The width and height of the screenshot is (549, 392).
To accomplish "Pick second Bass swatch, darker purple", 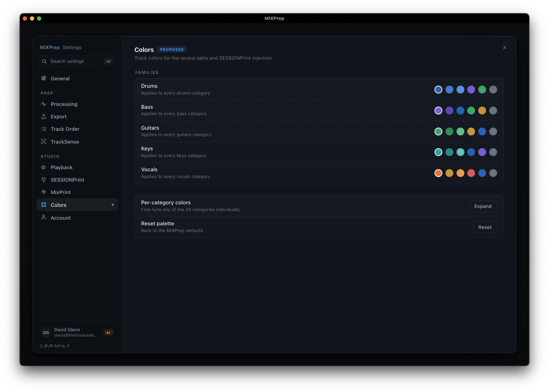I will pos(449,111).
